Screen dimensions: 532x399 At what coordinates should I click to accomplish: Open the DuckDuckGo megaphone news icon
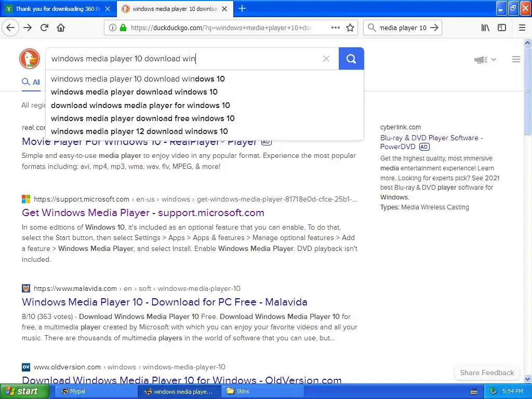tap(481, 60)
